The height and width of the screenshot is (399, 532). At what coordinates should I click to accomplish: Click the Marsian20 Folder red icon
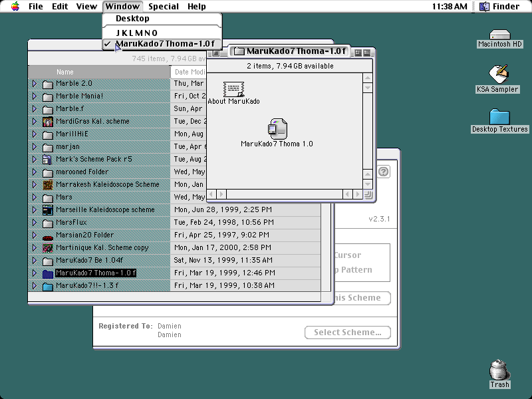point(48,237)
